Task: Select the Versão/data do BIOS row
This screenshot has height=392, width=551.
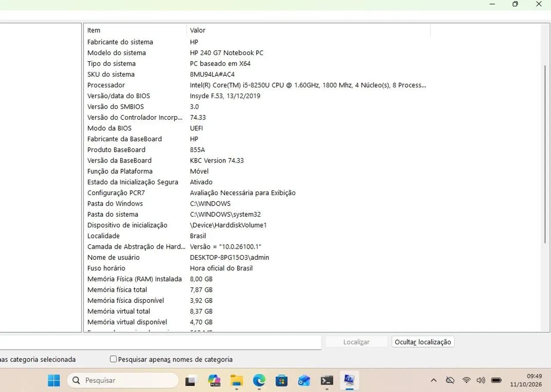Action: [257, 96]
